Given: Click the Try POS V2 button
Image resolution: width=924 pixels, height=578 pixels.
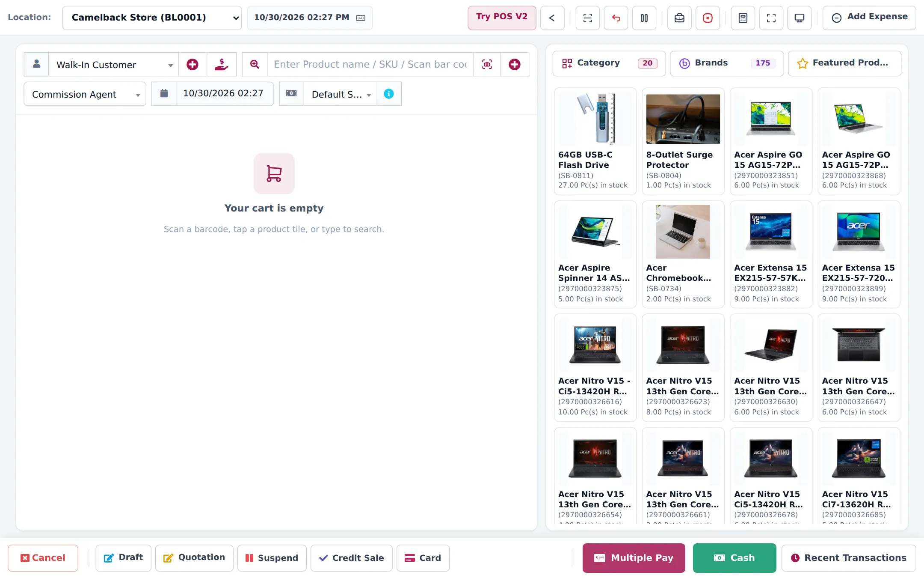Looking at the screenshot, I should 502,18.
